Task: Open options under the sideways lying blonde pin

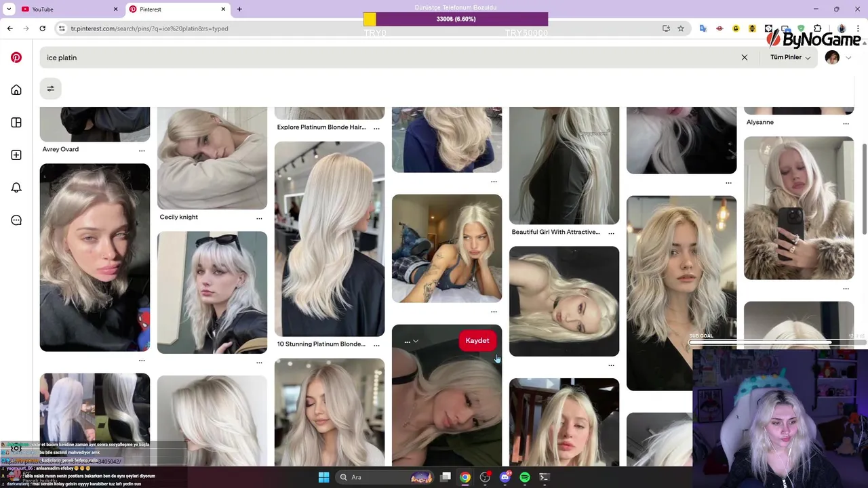Action: point(611,365)
